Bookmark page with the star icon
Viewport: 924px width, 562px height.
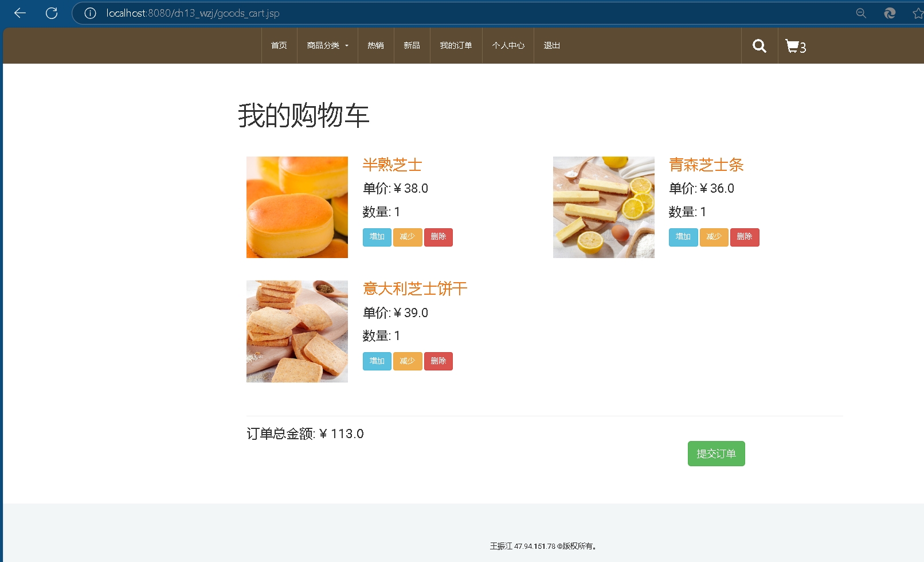tap(917, 13)
